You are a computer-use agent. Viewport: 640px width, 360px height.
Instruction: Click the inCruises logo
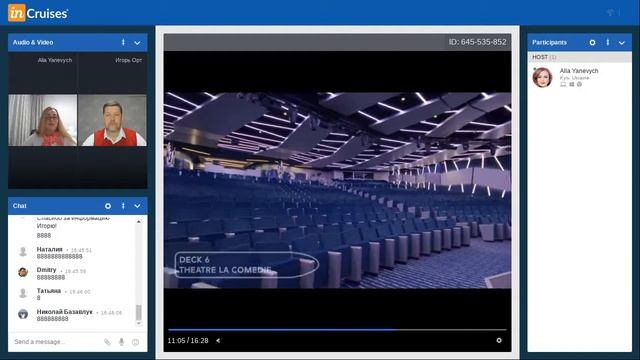pos(38,13)
